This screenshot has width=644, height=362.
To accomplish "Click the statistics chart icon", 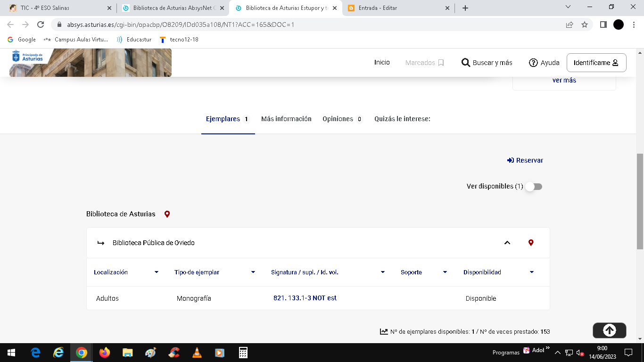I will pos(384,332).
